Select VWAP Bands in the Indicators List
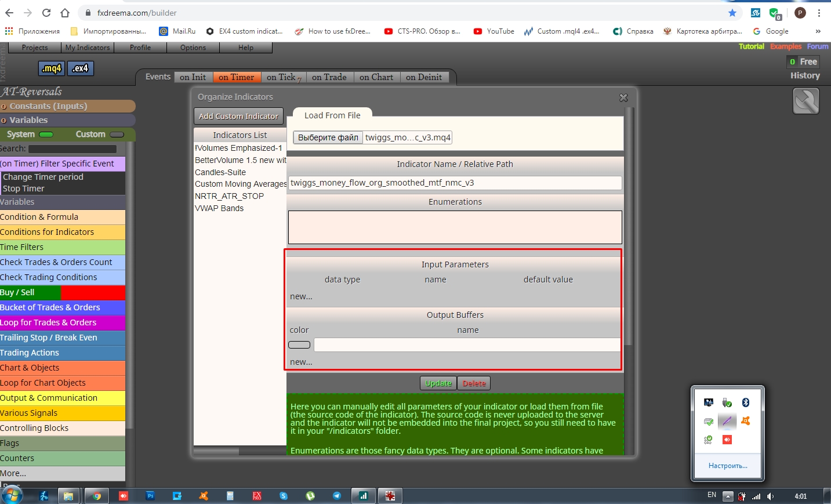Image resolution: width=831 pixels, height=504 pixels. tap(219, 208)
